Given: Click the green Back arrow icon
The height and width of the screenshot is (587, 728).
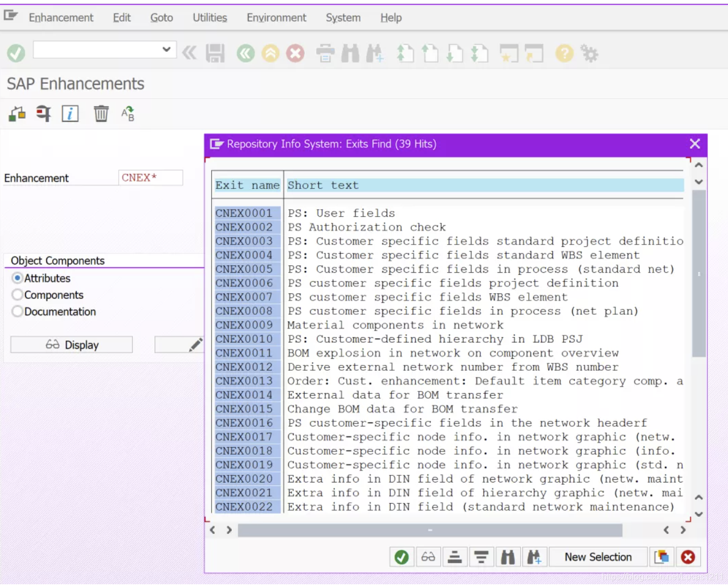Looking at the screenshot, I should [245, 53].
